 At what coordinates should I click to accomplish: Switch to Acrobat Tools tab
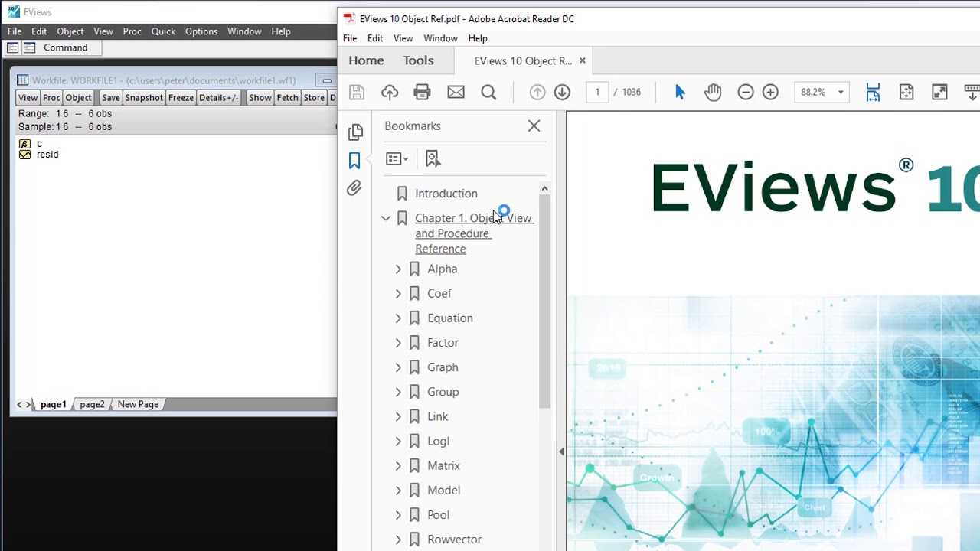(418, 60)
